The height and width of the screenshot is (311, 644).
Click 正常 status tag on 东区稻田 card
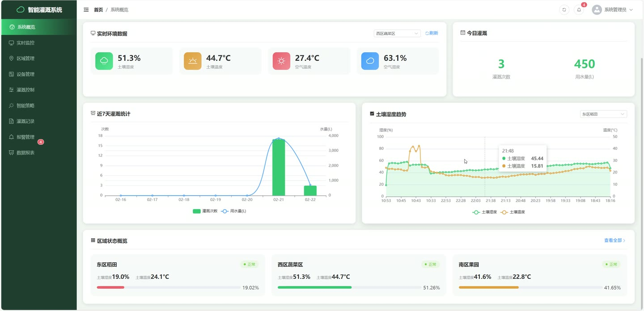click(x=250, y=265)
